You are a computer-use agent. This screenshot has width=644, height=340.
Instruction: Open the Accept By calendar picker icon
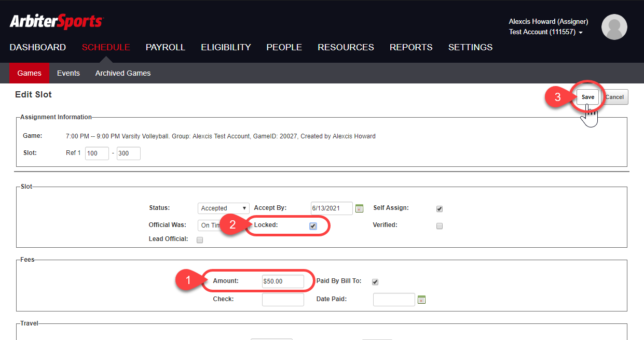(x=359, y=208)
